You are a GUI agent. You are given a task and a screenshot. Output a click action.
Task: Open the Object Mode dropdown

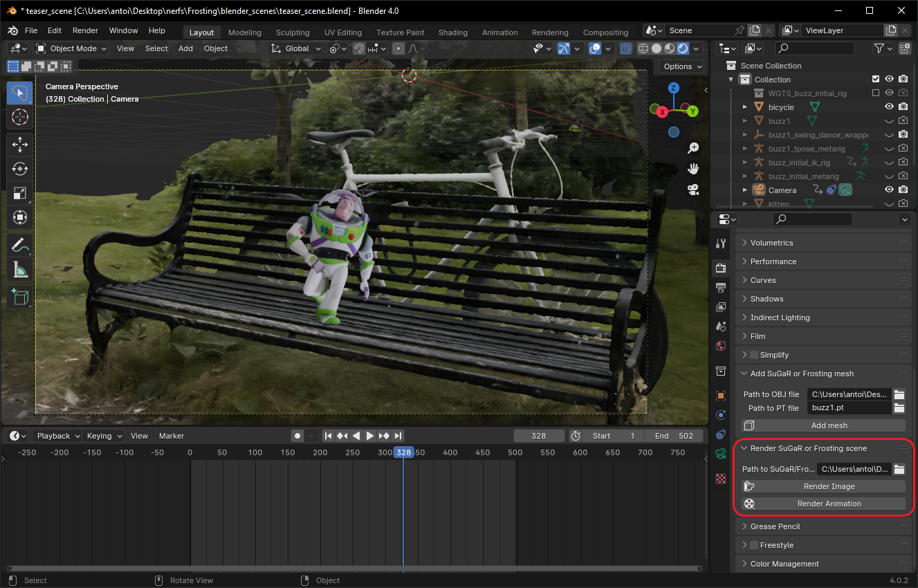click(71, 48)
